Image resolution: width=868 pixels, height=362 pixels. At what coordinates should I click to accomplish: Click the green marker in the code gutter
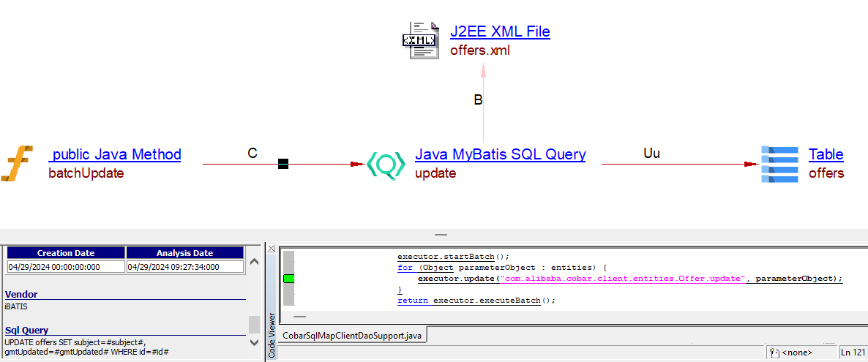tap(288, 279)
